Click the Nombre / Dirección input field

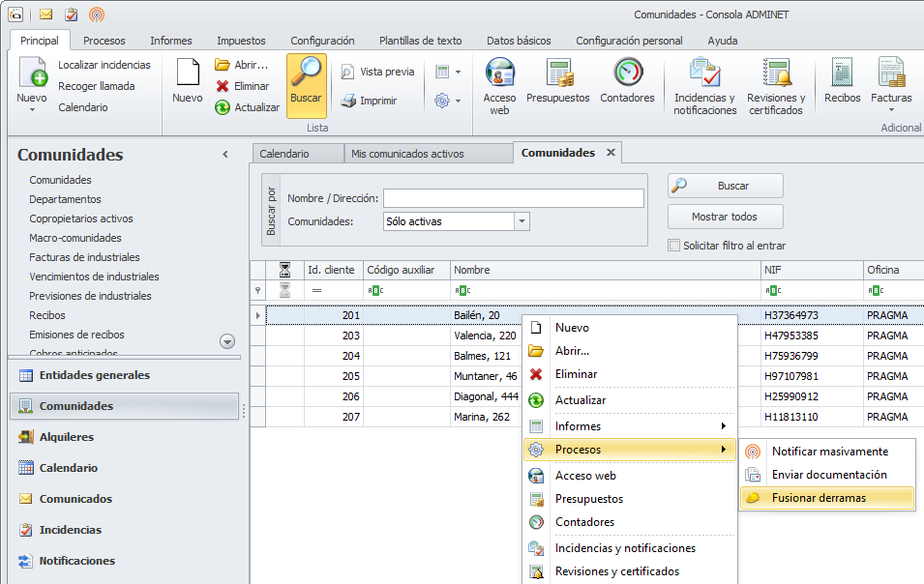(513, 198)
